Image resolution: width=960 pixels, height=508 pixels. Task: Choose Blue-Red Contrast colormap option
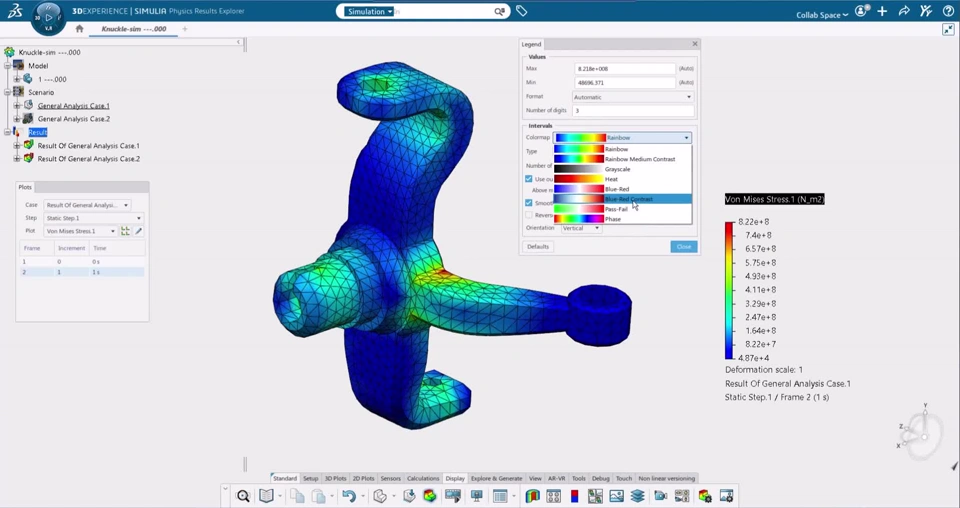[623, 199]
